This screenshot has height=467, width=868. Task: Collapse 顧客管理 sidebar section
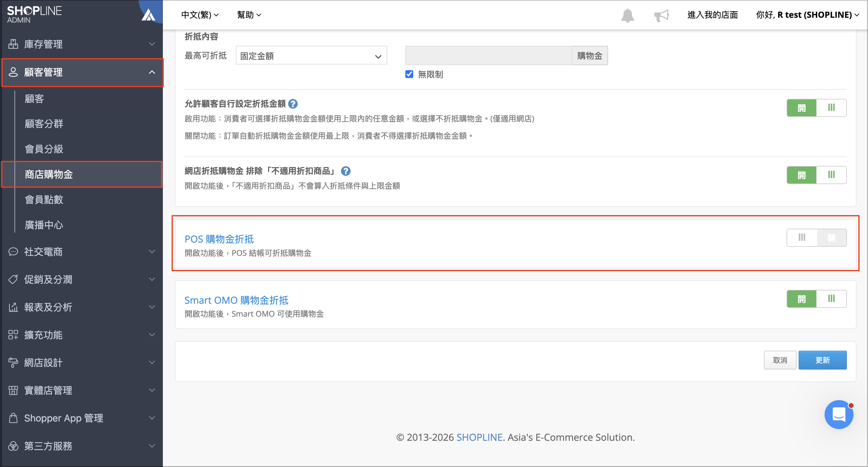click(82, 72)
